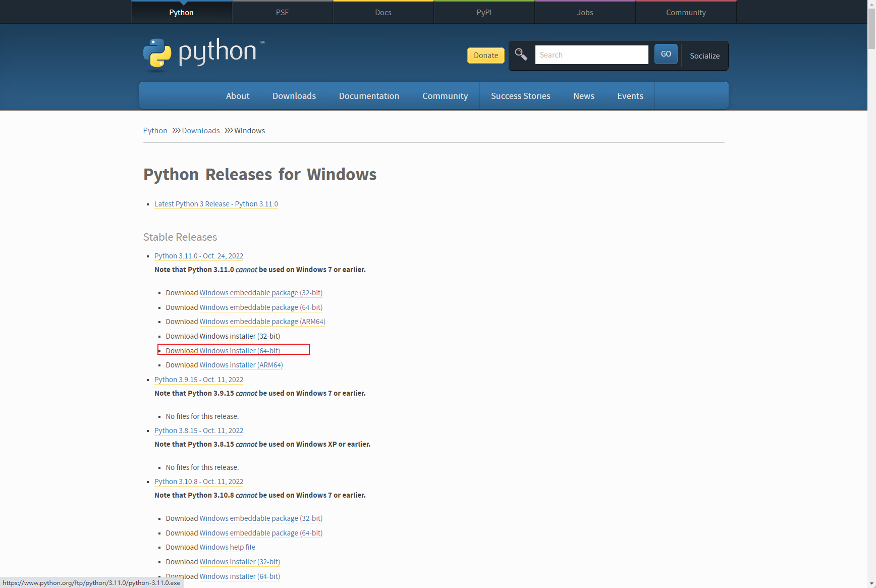
Task: Click the yellow Donate button
Action: (485, 56)
